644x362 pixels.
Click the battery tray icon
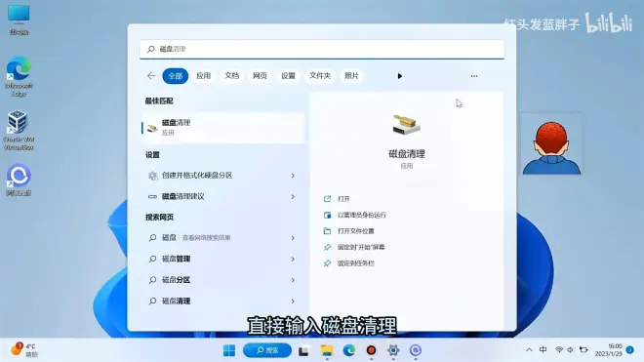(x=584, y=350)
